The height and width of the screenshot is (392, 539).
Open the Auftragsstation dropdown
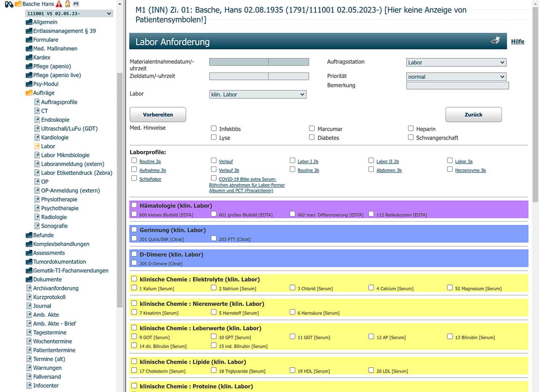pos(456,62)
